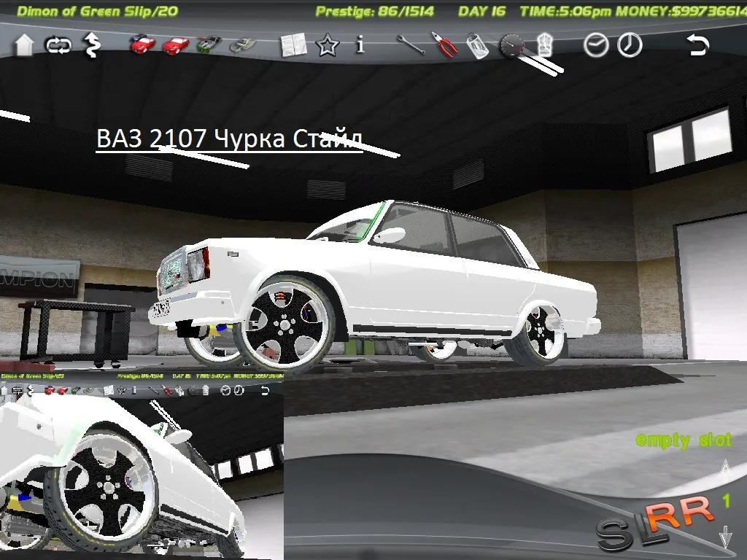Click the back return arrow
Image resolution: width=747 pixels, height=560 pixels.
click(698, 45)
